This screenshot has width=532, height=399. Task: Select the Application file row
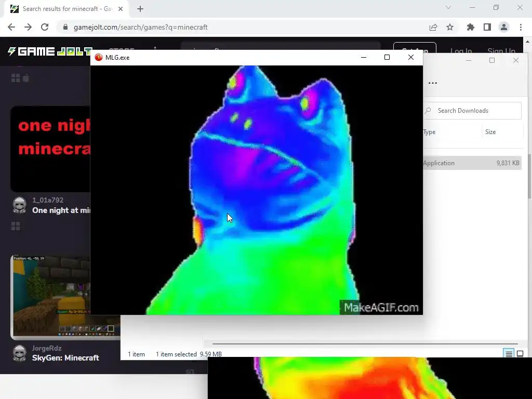pyautogui.click(x=472, y=163)
